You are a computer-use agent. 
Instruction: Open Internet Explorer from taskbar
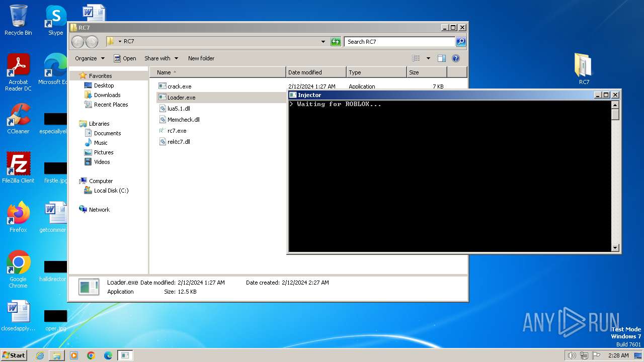40,355
